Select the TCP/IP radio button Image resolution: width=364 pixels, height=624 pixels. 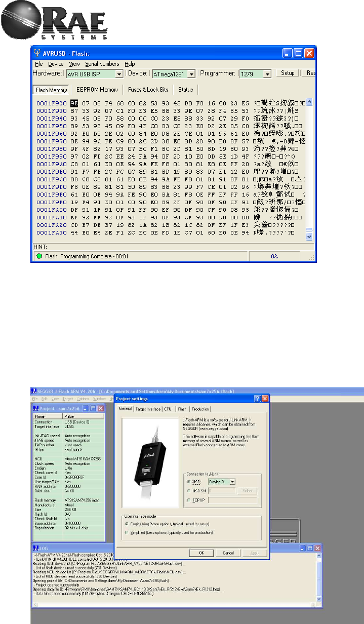coord(189,500)
